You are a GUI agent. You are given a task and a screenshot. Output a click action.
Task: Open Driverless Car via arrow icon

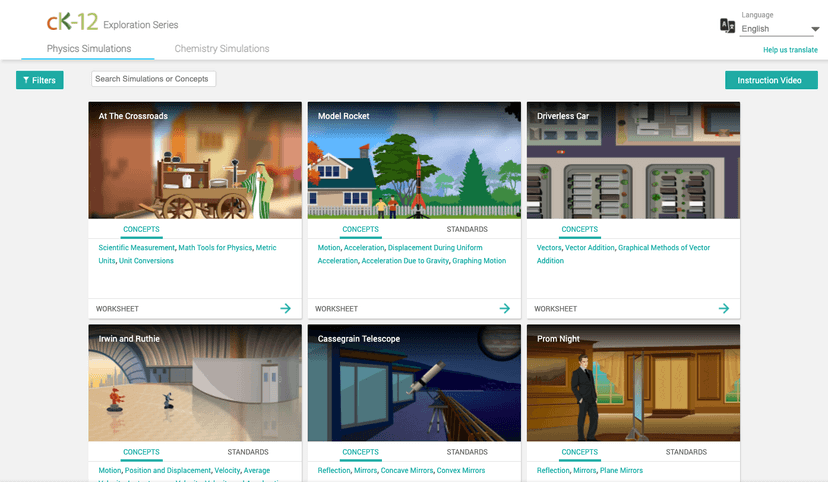point(723,308)
